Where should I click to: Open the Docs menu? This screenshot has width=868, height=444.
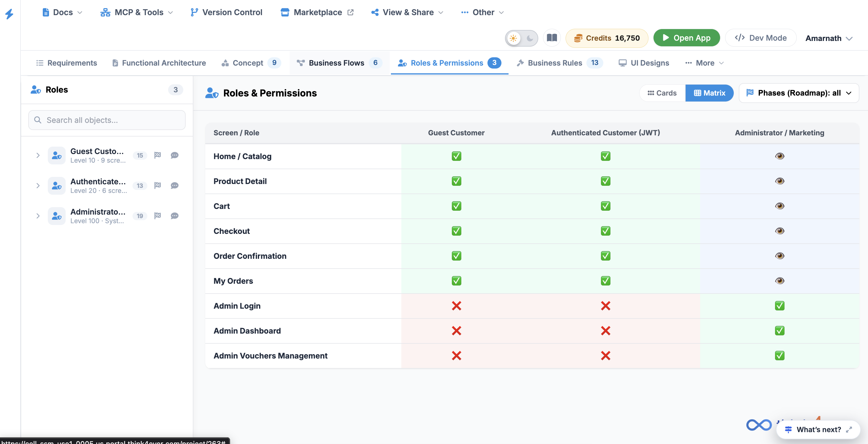[62, 12]
